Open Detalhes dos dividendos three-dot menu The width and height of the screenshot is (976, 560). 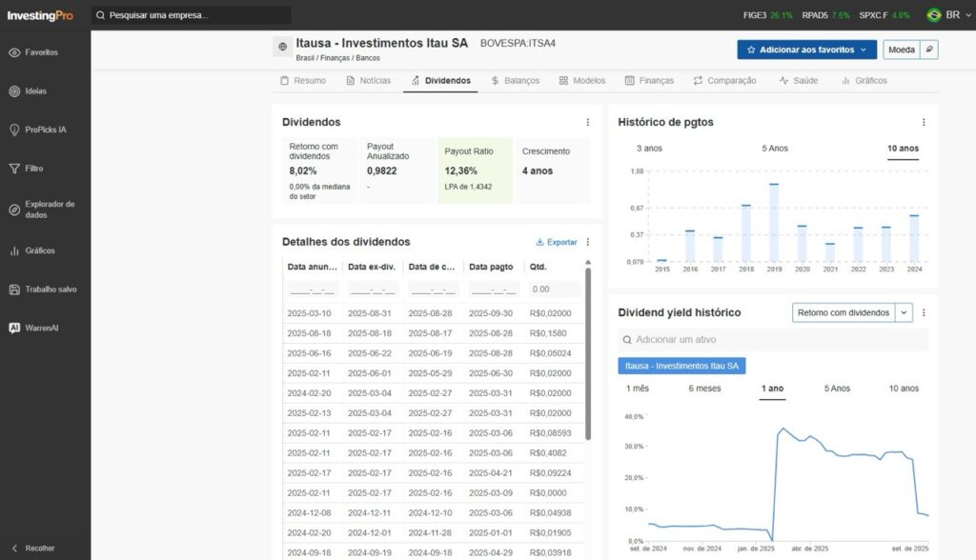coord(587,242)
